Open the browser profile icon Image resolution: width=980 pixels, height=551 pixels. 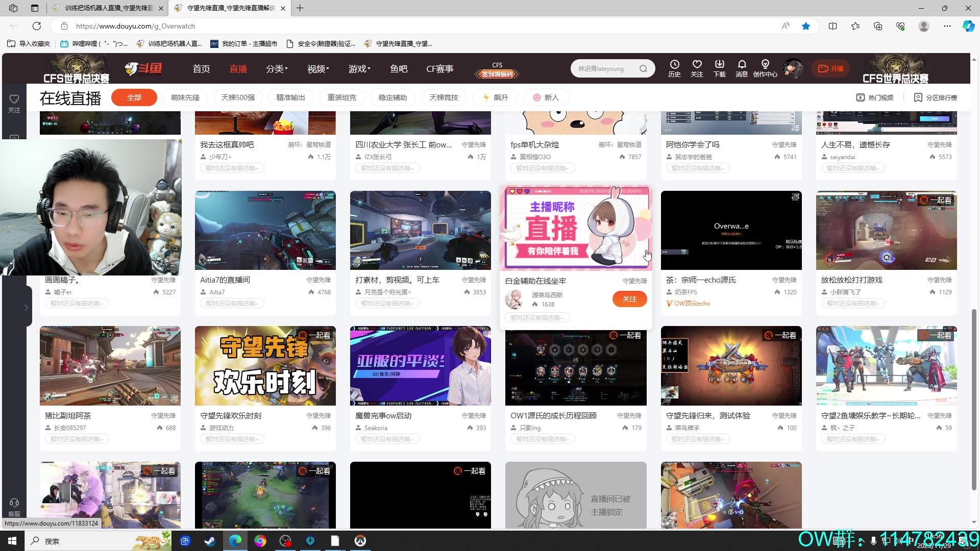pos(923,26)
